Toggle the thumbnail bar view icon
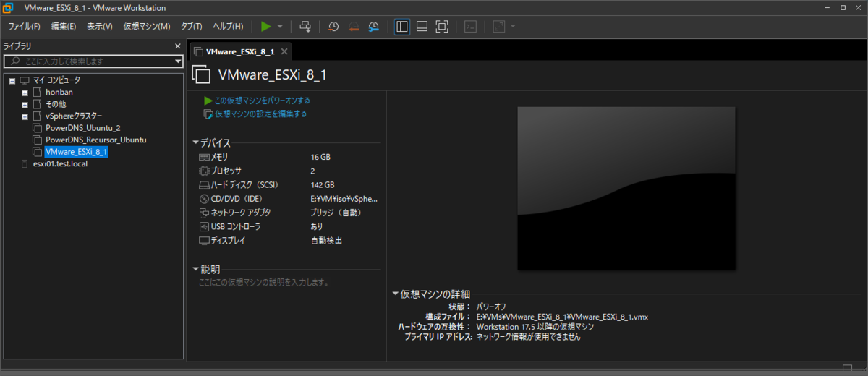Image resolution: width=868 pixels, height=376 pixels. click(422, 27)
